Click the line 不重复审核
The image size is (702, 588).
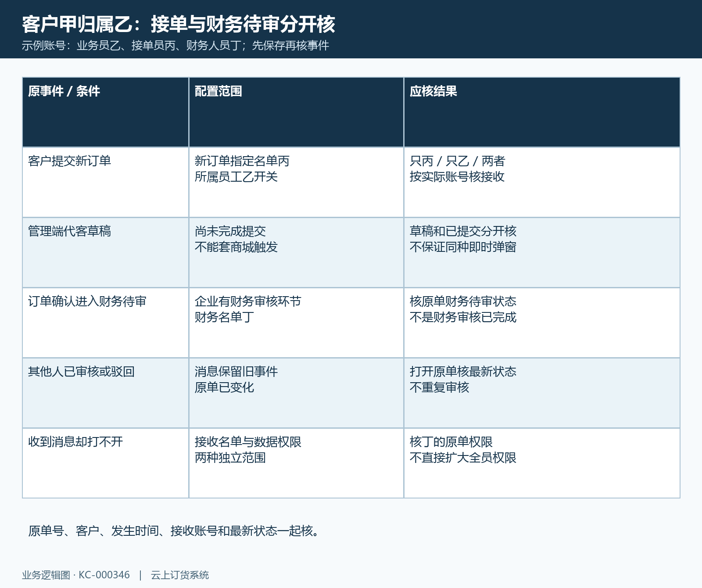440,387
